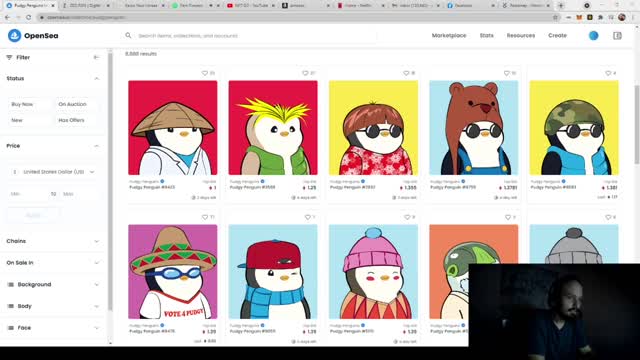Open Marketplace menu
The image size is (640, 360).
449,36
